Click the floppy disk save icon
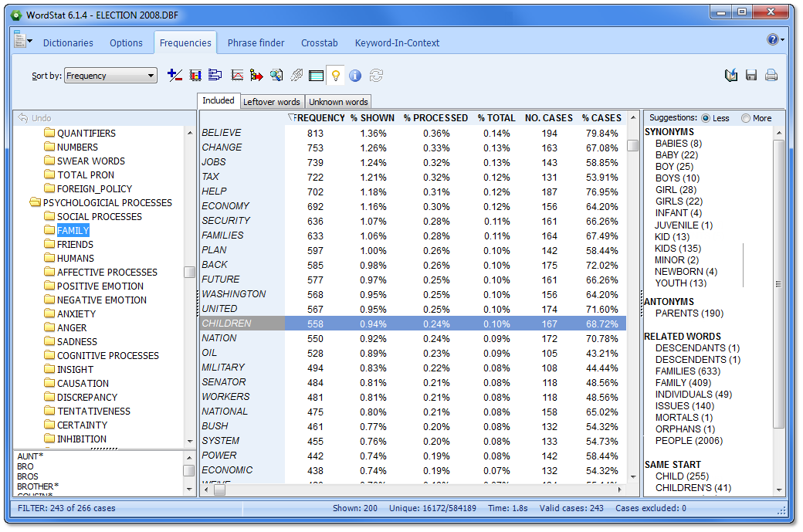Image resolution: width=803 pixels, height=532 pixels. (x=751, y=76)
